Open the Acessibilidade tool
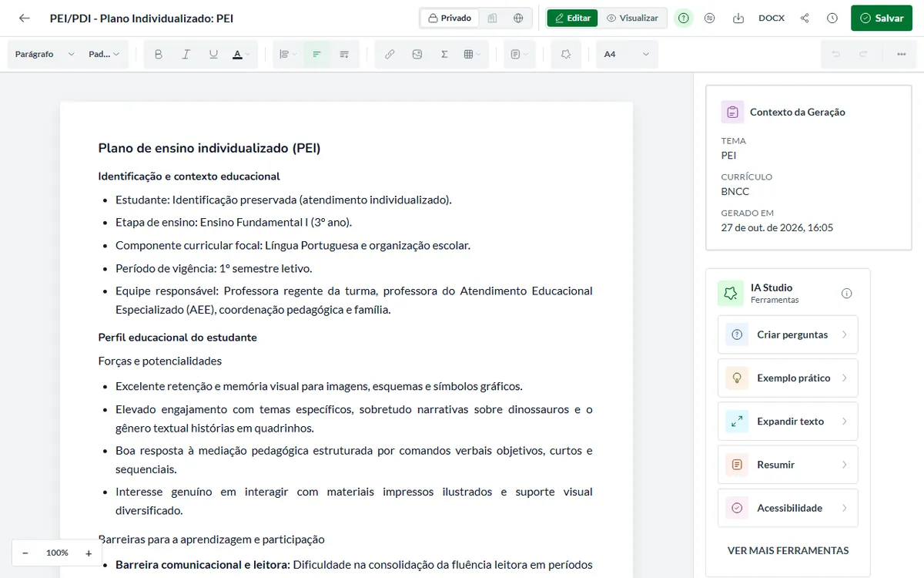Image resolution: width=924 pixels, height=578 pixels. [x=788, y=508]
